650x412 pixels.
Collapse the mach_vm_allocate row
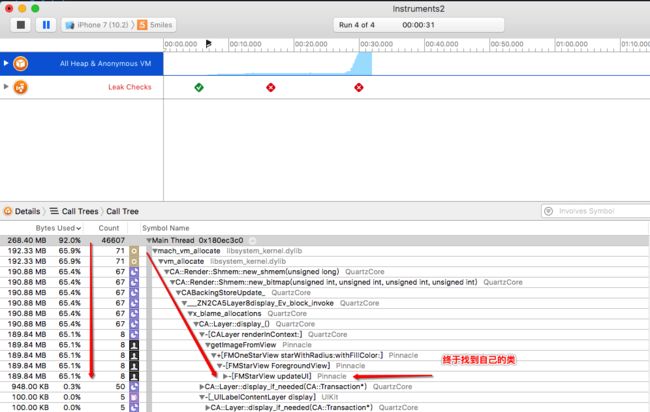click(155, 251)
